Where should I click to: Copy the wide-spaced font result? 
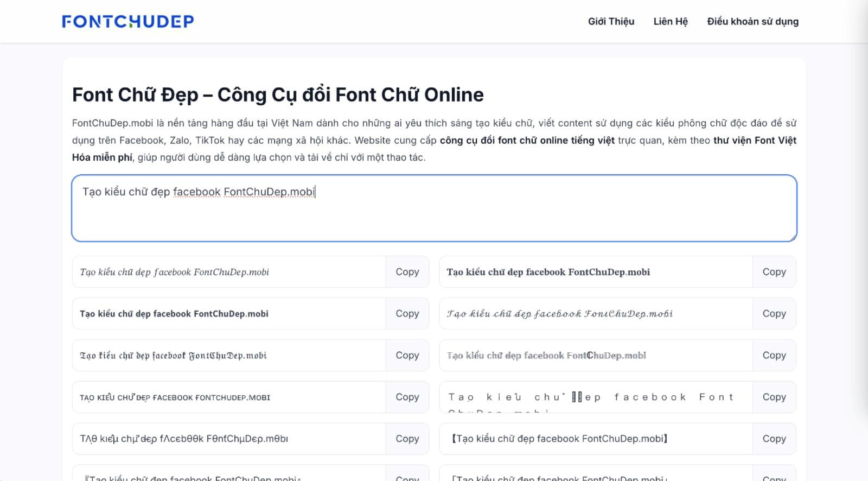(774, 397)
